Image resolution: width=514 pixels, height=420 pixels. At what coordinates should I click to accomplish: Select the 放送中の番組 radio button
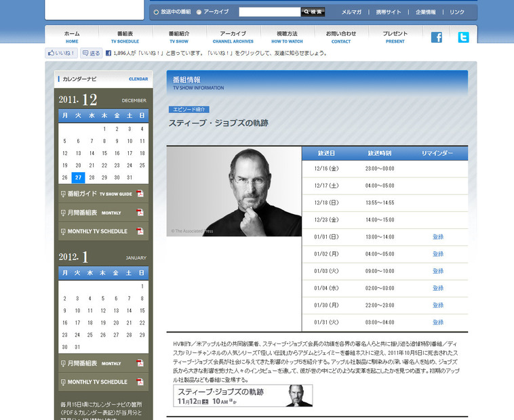(x=156, y=12)
